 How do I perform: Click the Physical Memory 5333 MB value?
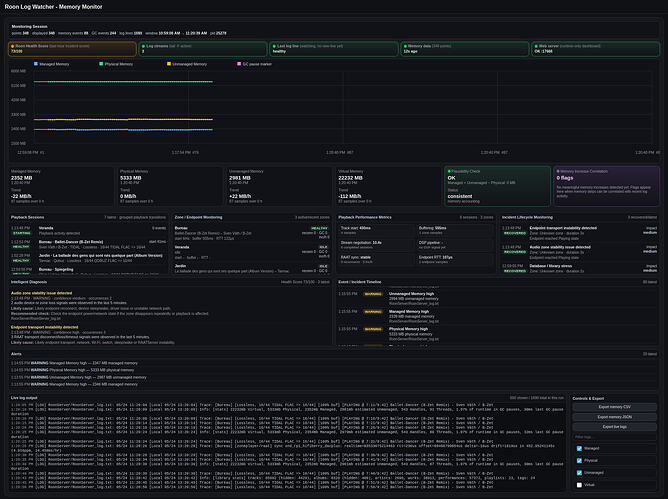(131, 178)
